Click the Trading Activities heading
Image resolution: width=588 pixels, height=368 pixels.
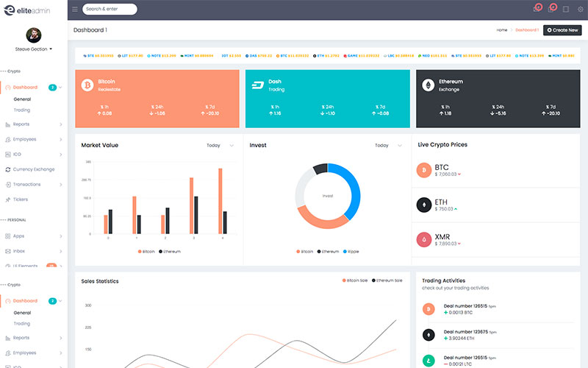tap(444, 280)
